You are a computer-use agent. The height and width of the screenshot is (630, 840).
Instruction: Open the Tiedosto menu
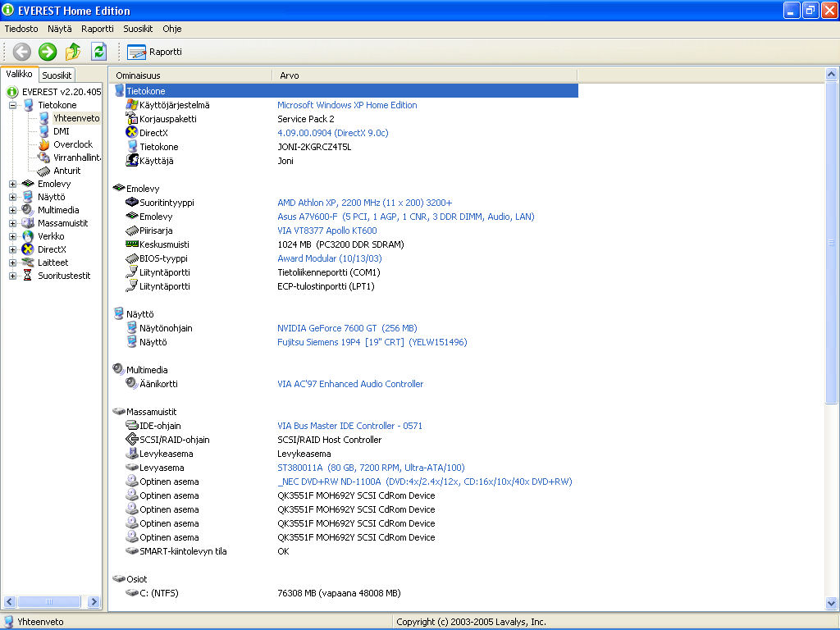(21, 29)
